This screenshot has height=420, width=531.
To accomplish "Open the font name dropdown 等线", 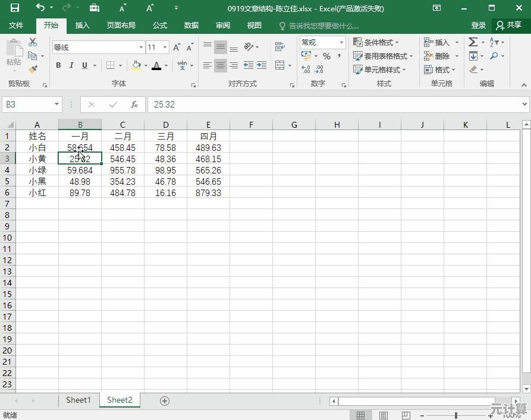I will (141, 47).
